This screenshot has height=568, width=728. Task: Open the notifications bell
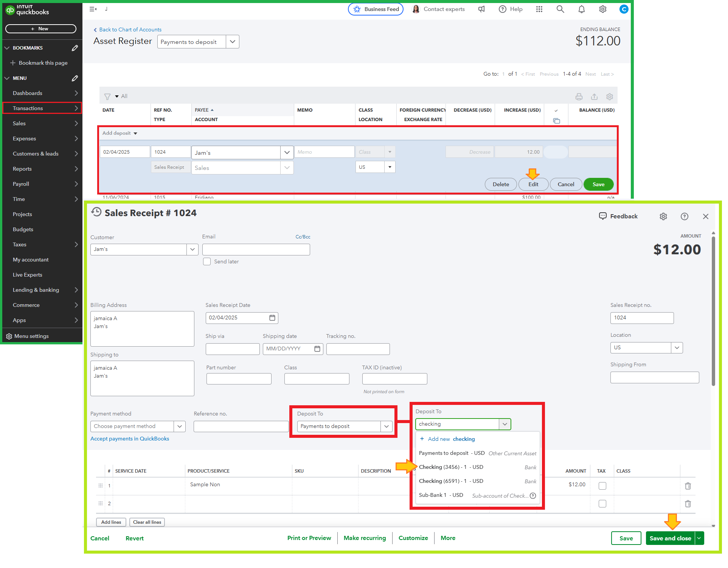[582, 9]
